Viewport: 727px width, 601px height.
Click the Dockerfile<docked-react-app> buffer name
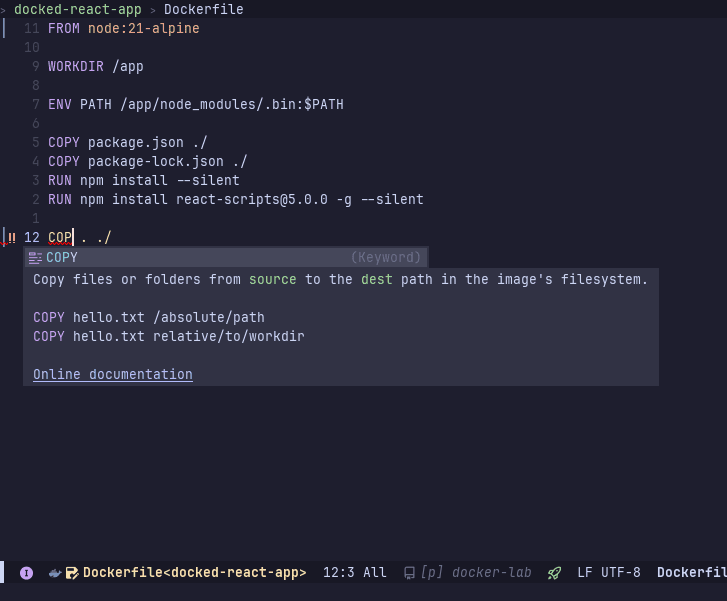[194, 573]
